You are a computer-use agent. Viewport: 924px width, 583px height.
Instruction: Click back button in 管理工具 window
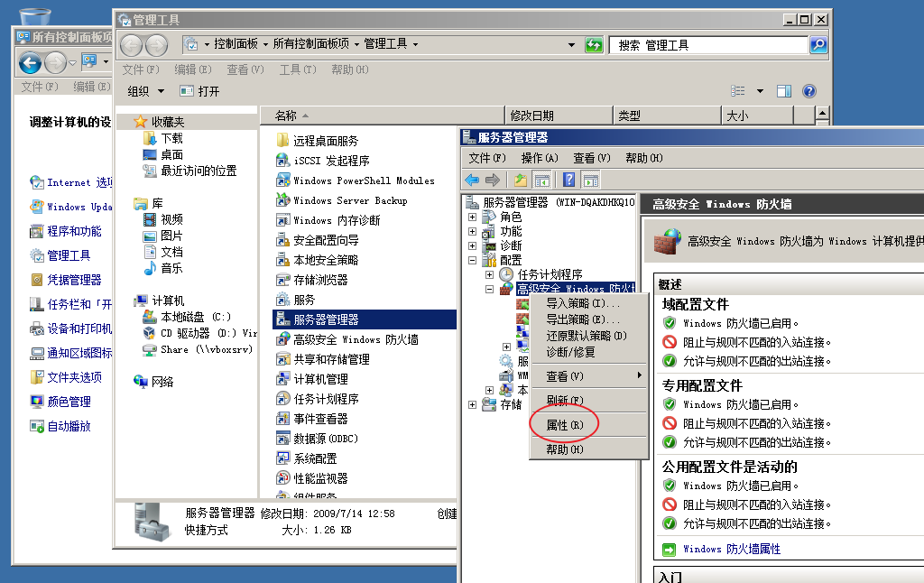tap(132, 45)
